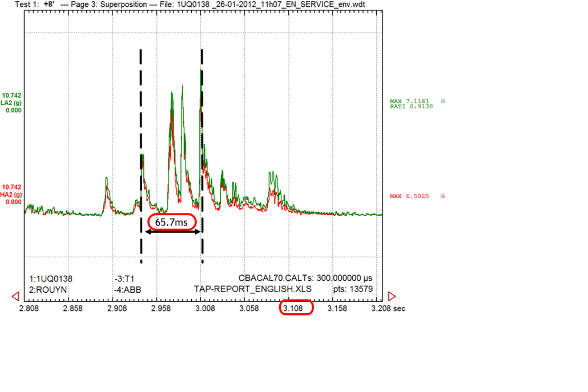Click the TAP-REPORT_ENGLISH.XLS file name
This screenshot has height=392, width=588.
(253, 289)
